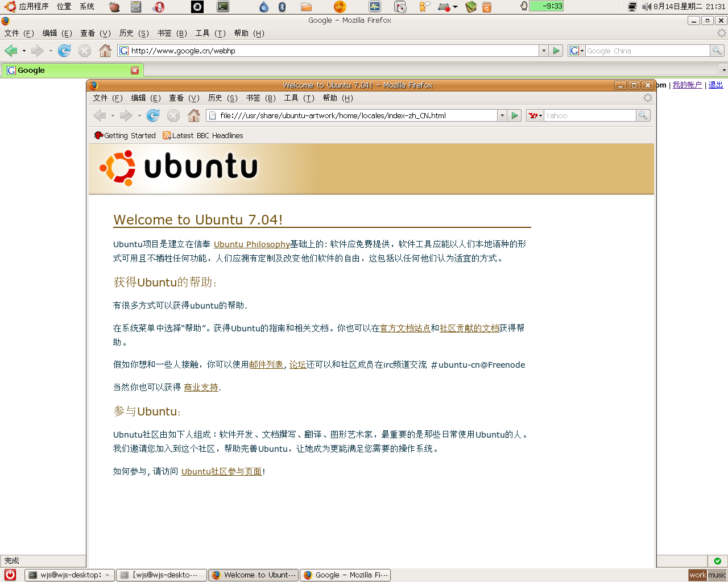This screenshot has width=728, height=582.
Task: Launch the calculator icon in the top panel
Action: [136, 7]
